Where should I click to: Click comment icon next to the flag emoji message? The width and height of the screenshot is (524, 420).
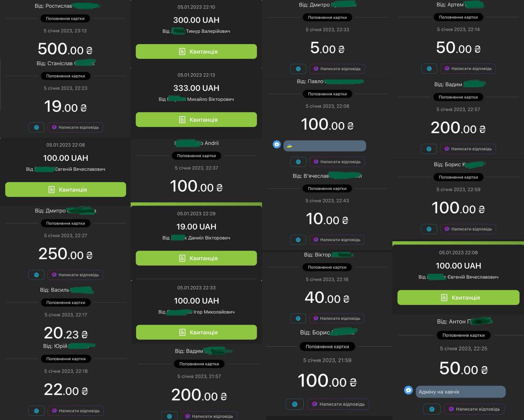click(x=277, y=144)
